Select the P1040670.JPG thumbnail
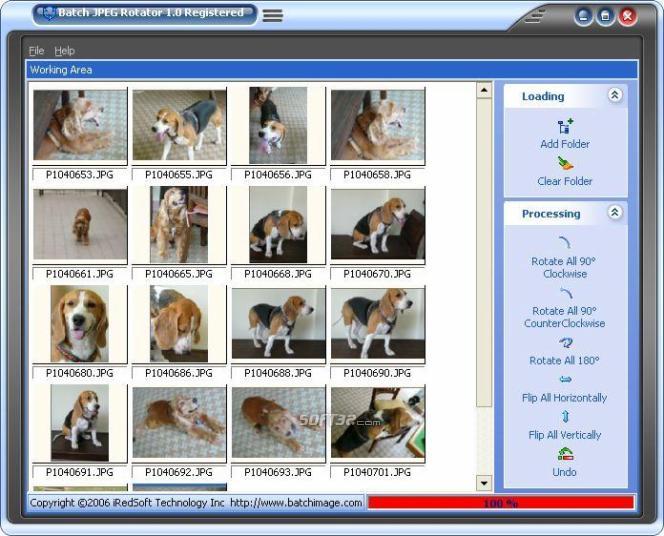Viewport: 664px width, 536px height. coord(378,225)
